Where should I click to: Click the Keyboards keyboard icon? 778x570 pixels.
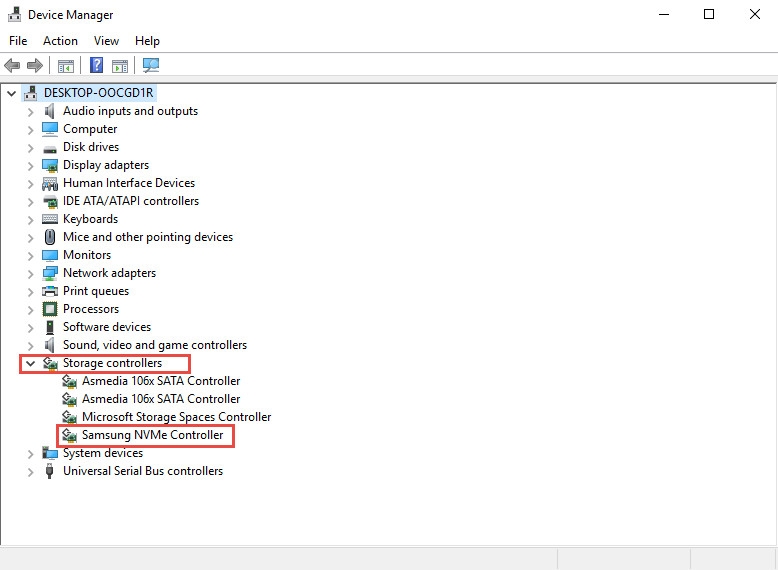pyautogui.click(x=50, y=219)
